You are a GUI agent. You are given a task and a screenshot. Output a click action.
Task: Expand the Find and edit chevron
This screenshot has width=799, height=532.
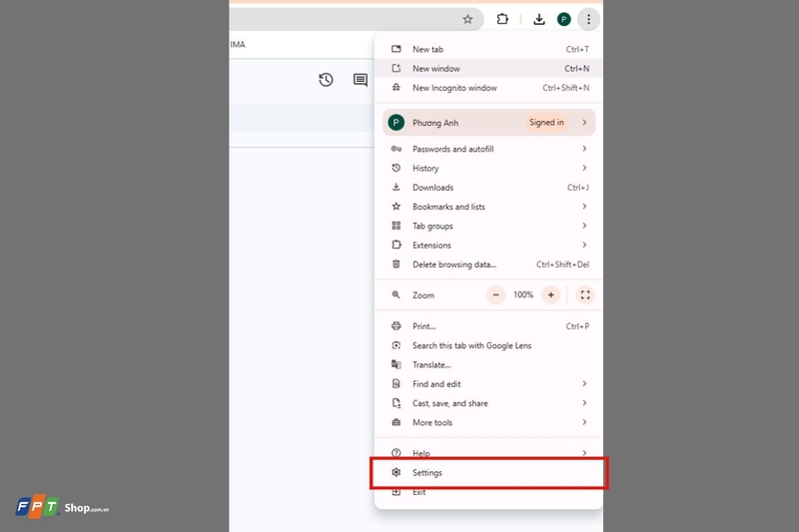(584, 384)
